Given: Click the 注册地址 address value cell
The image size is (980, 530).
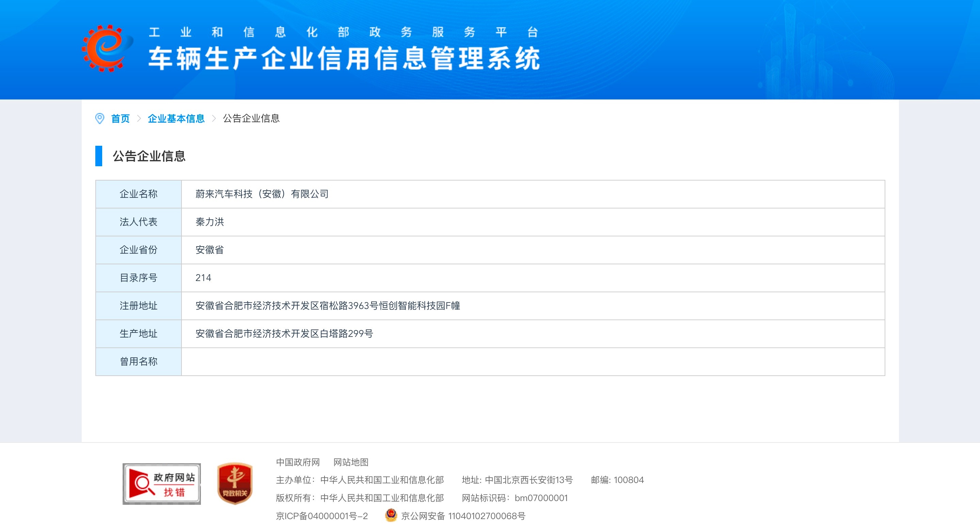Looking at the screenshot, I should [x=328, y=306].
